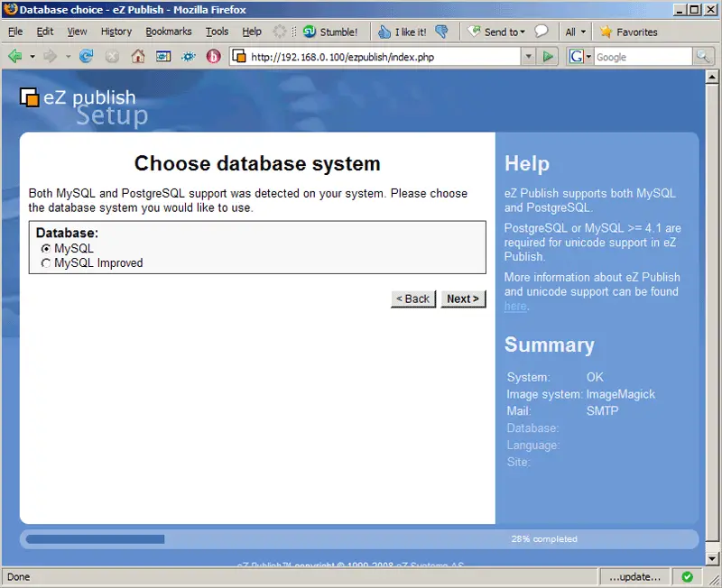Screen dimensions: 722x588
Task: Click the scrollbar down arrow
Action: tap(712, 559)
